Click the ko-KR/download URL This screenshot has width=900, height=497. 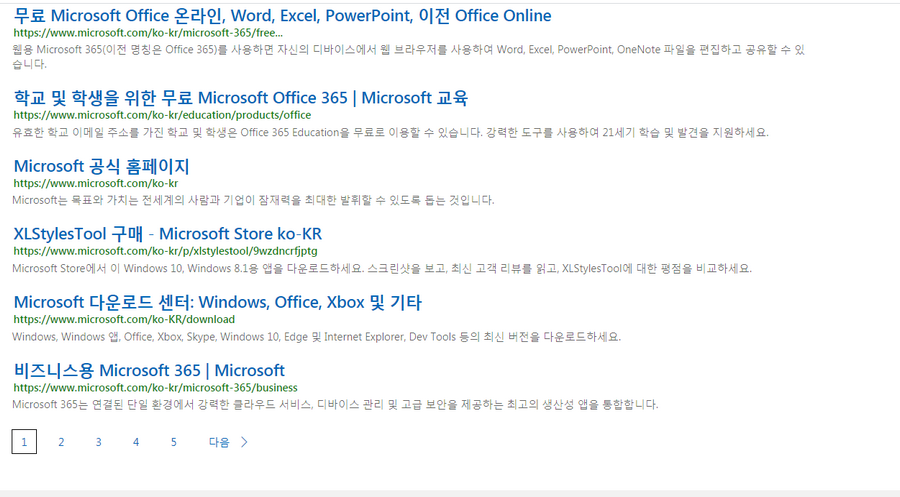124,319
